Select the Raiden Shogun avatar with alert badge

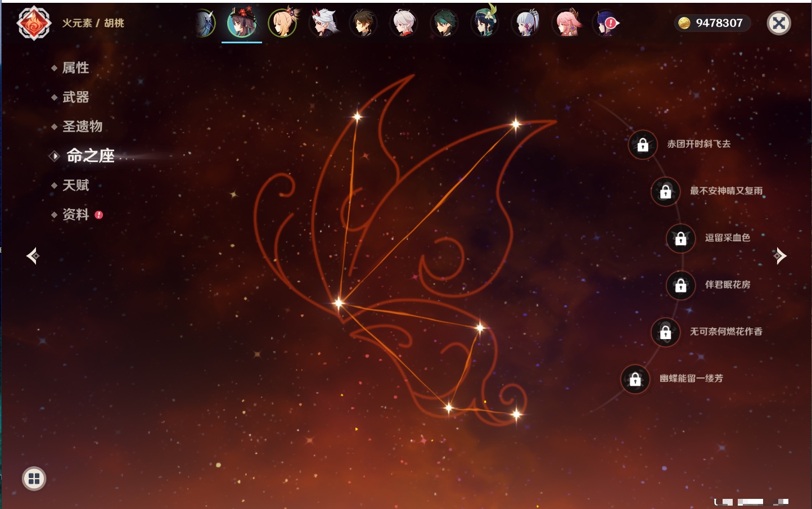(606, 23)
